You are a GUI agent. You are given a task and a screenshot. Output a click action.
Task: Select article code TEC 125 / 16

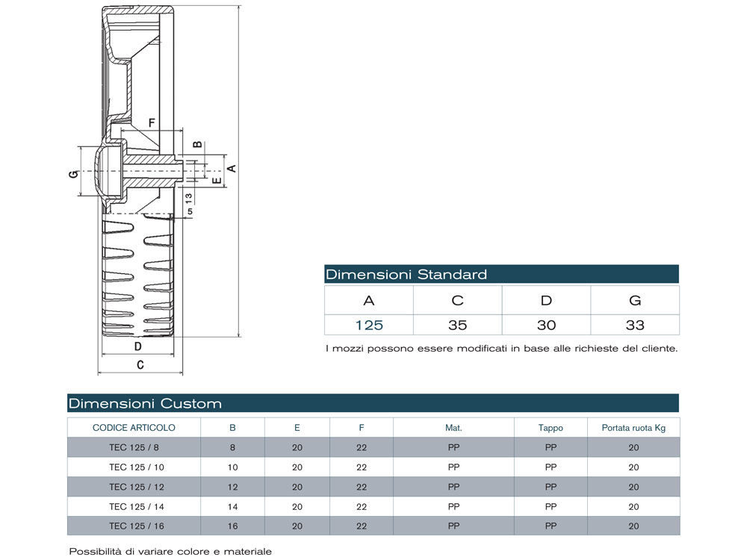[134, 526]
